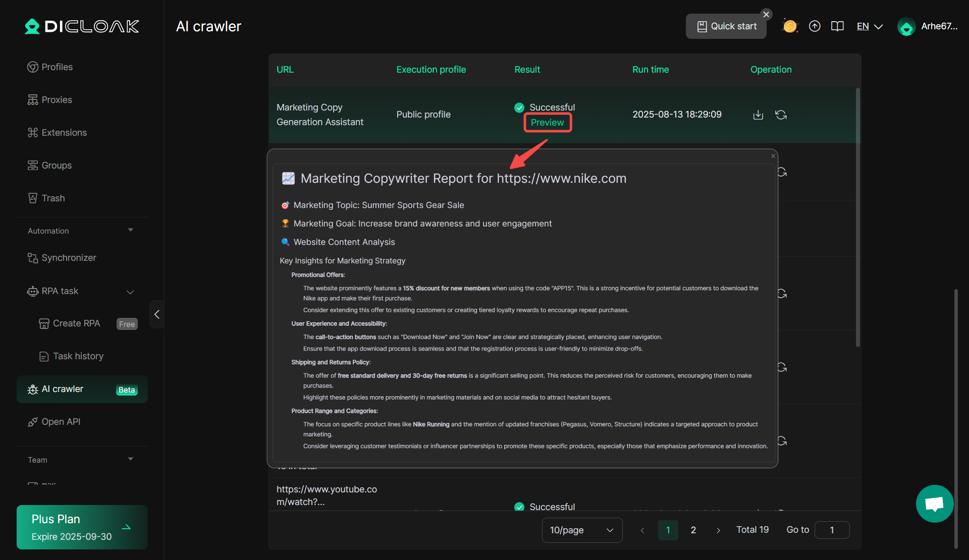Click 'Website Content Analysis' heading
Image resolution: width=969 pixels, height=560 pixels.
point(344,242)
